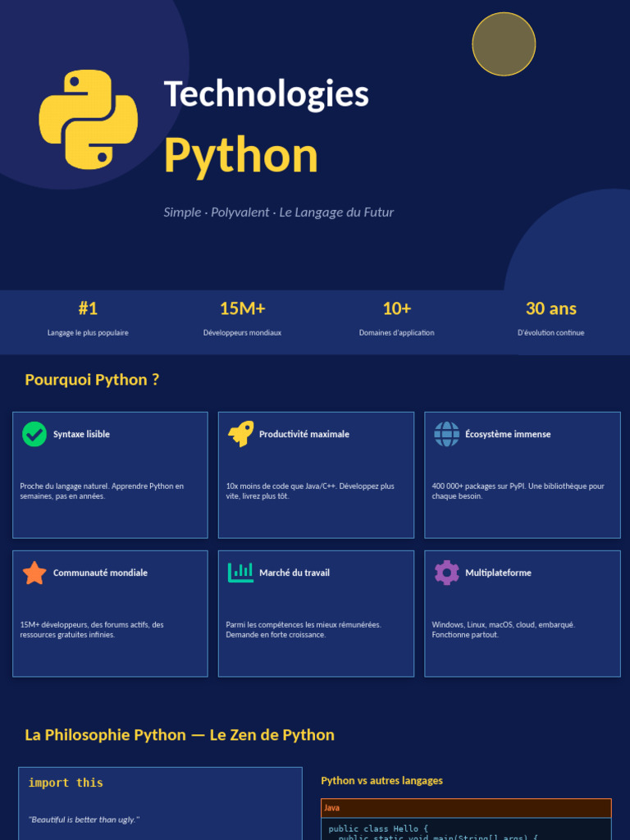Screen dimensions: 630x840
Task: Click the label 'Développeurs mondiaux'
Action: click(242, 333)
